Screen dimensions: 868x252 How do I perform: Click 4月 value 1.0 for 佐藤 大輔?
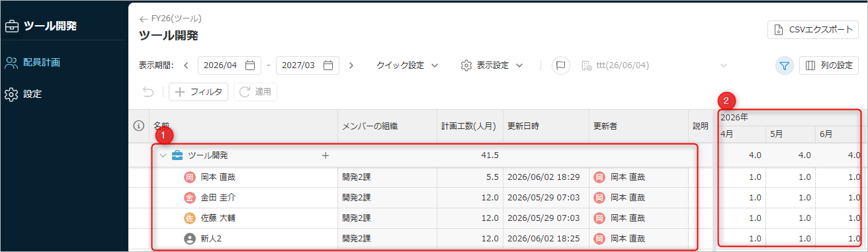[x=755, y=218]
